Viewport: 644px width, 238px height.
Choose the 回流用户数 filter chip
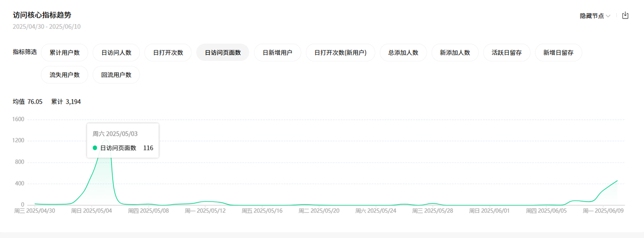tap(116, 74)
